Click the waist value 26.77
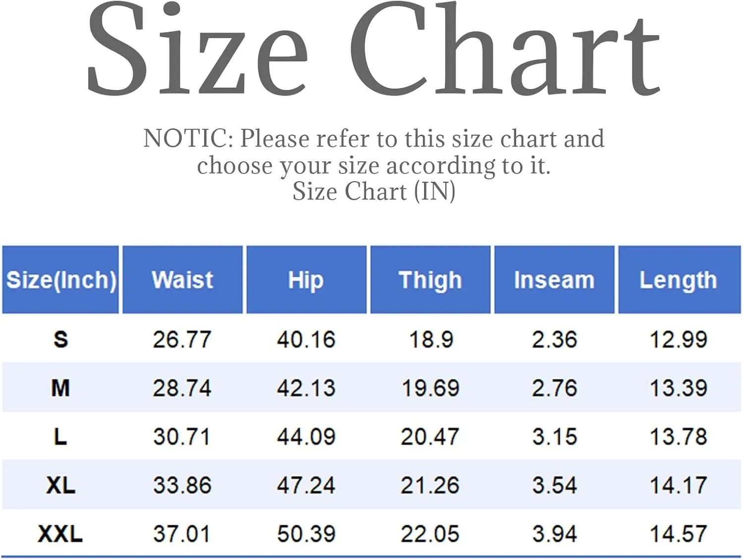This screenshot has width=743, height=560. [182, 340]
